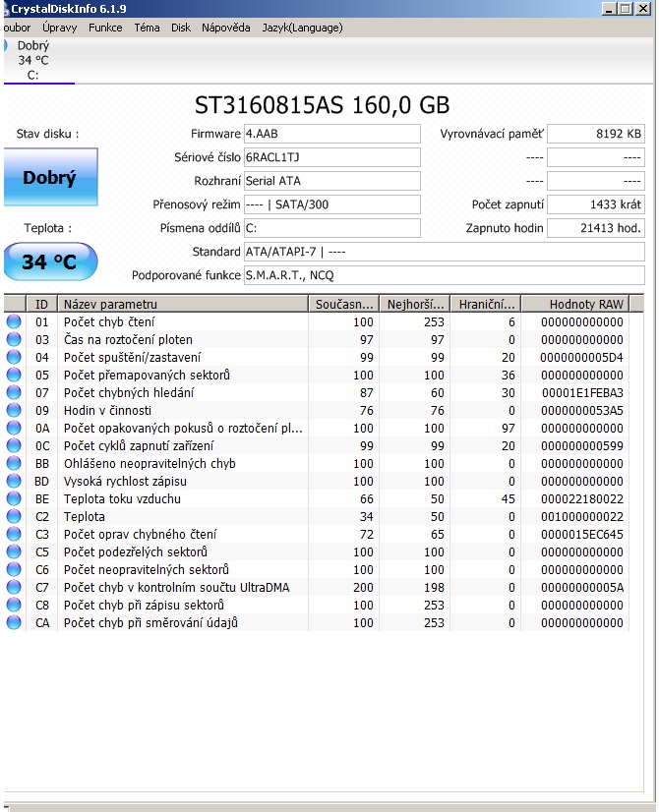The width and height of the screenshot is (659, 812).
Task: Click the disk title ST3160815AS 160,0 GB
Action: click(x=322, y=105)
